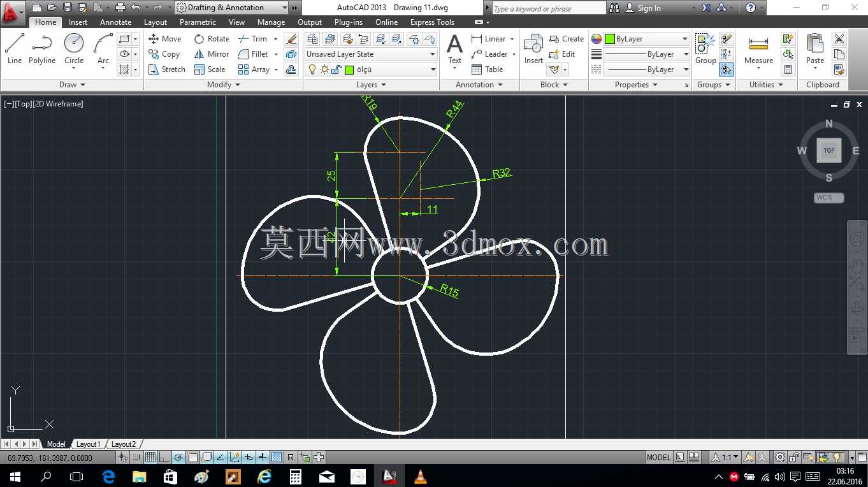The height and width of the screenshot is (487, 868).
Task: Click the Group icon
Action: [705, 49]
